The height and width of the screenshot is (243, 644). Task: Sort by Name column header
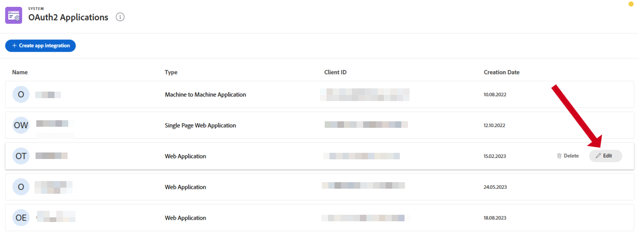(x=20, y=72)
